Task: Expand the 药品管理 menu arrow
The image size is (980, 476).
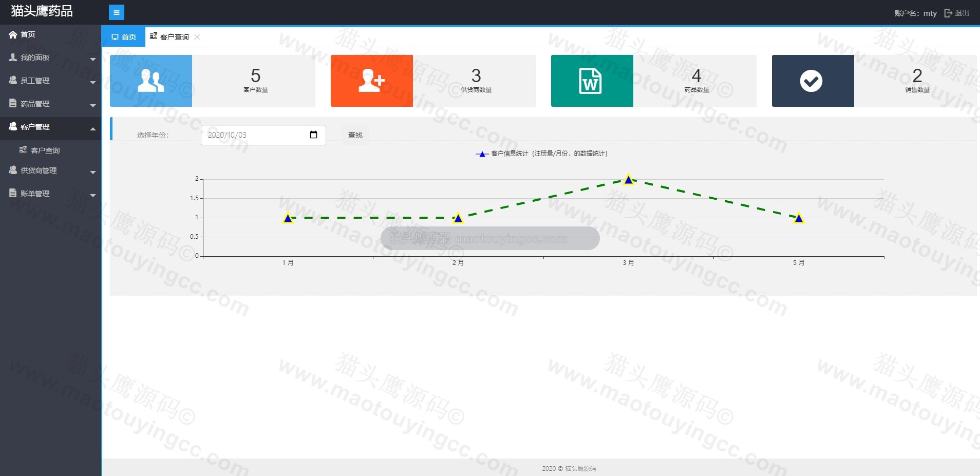Action: [93, 105]
